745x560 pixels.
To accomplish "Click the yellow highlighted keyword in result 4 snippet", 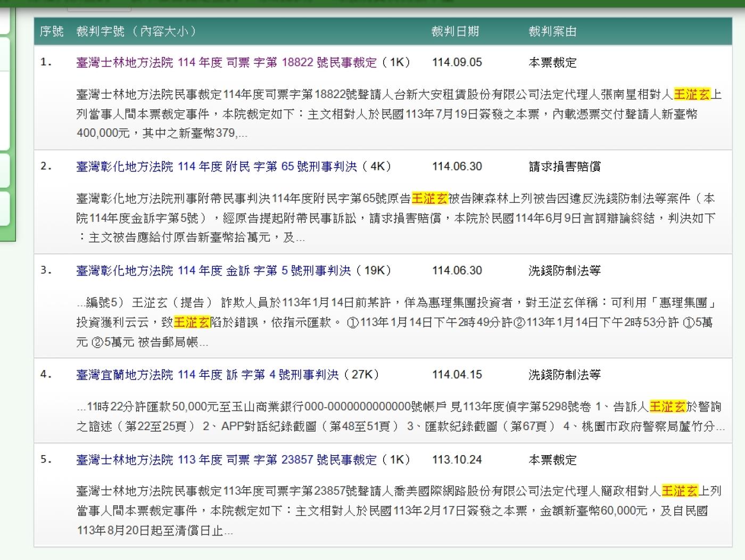I will (667, 407).
